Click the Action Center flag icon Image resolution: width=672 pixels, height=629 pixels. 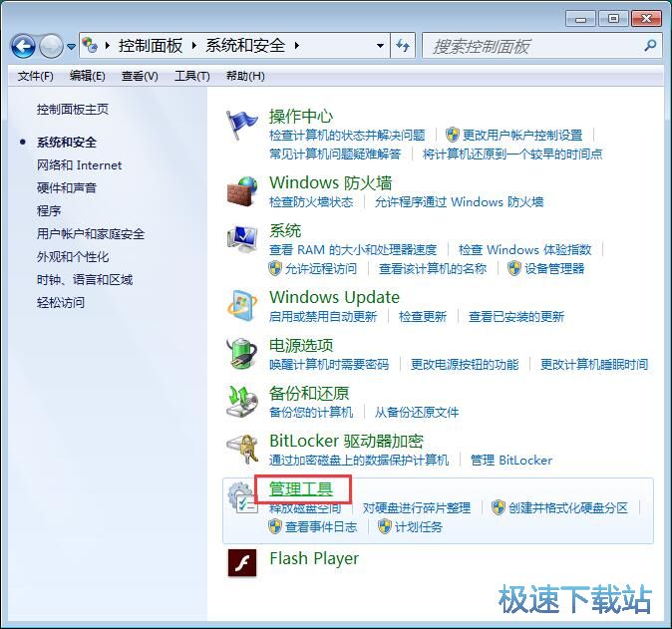click(x=241, y=125)
